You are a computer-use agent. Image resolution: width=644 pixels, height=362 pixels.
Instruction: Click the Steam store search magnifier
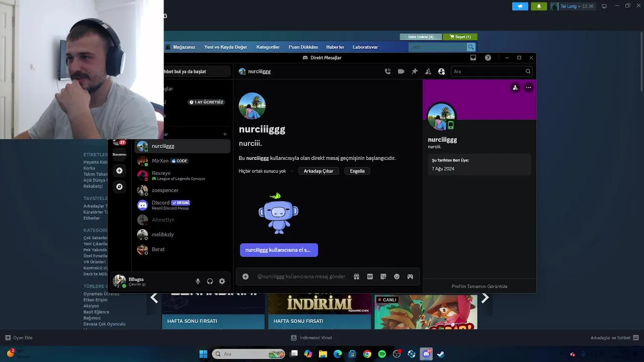pyautogui.click(x=471, y=47)
